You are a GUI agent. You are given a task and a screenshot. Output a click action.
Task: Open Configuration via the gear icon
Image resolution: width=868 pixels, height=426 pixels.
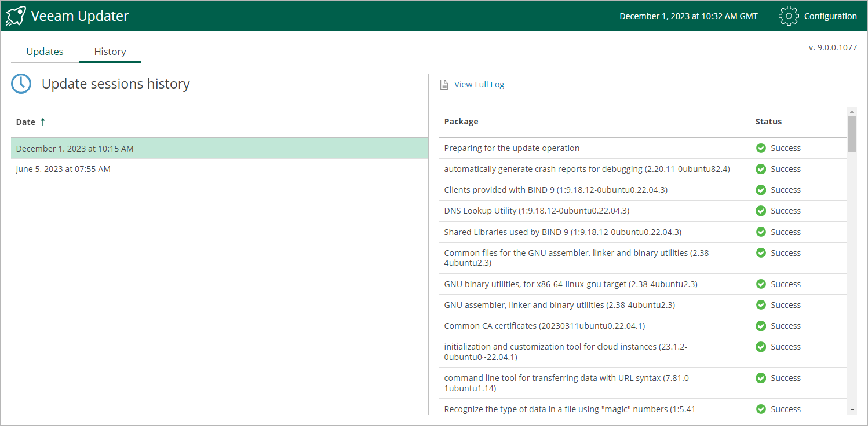pos(789,16)
